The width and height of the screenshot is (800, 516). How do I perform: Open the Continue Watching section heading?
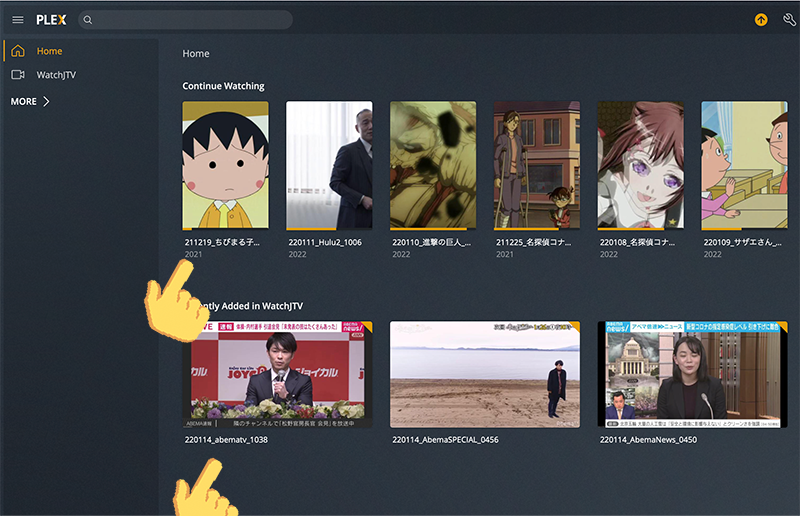[223, 86]
